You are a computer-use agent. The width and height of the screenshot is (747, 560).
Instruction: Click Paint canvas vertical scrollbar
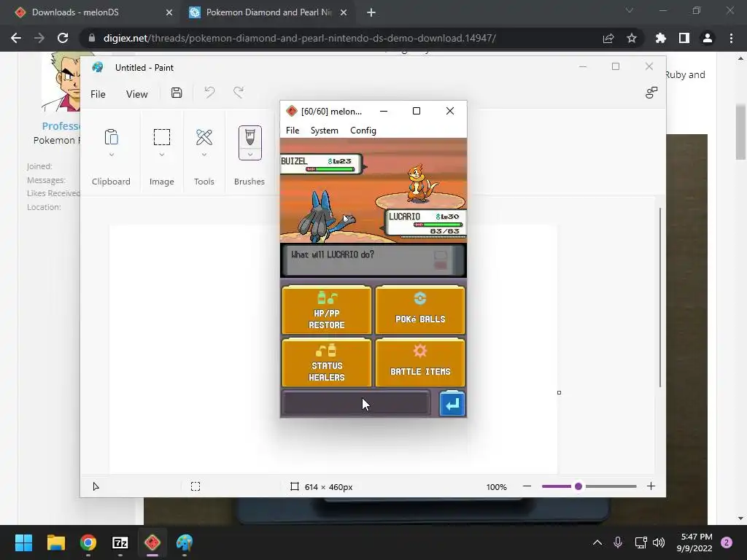659,297
